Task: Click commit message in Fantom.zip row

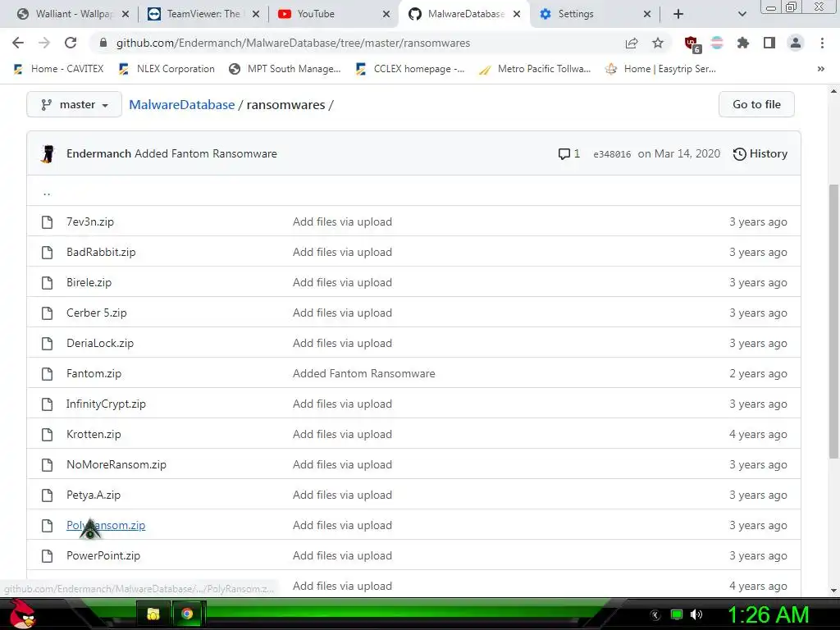Action: pos(363,373)
